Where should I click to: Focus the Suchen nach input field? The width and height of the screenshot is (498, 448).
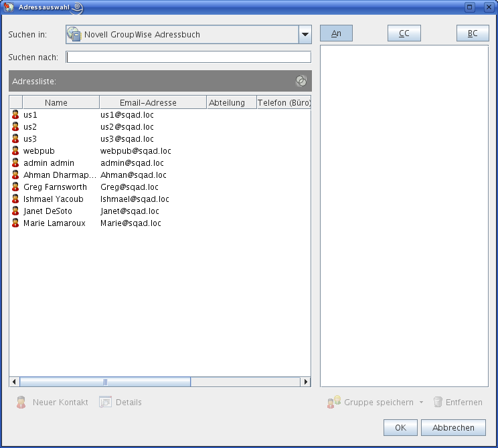click(x=189, y=57)
